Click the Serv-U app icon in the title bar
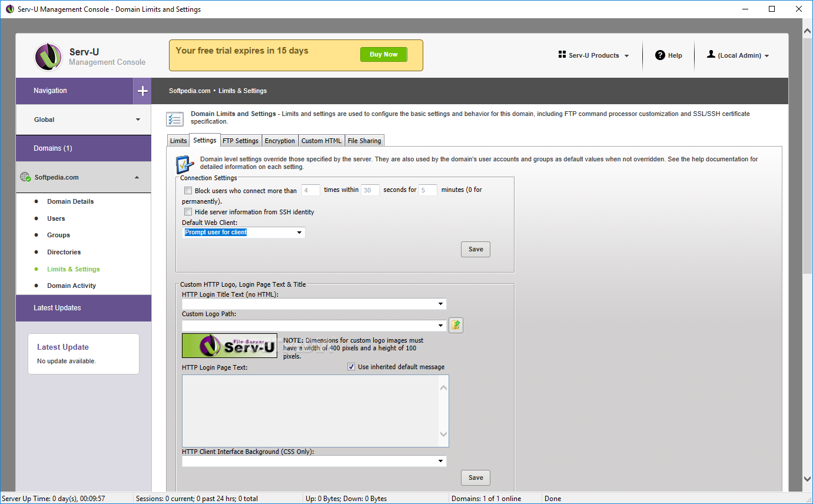Viewport: 813px width, 504px height. click(x=9, y=9)
